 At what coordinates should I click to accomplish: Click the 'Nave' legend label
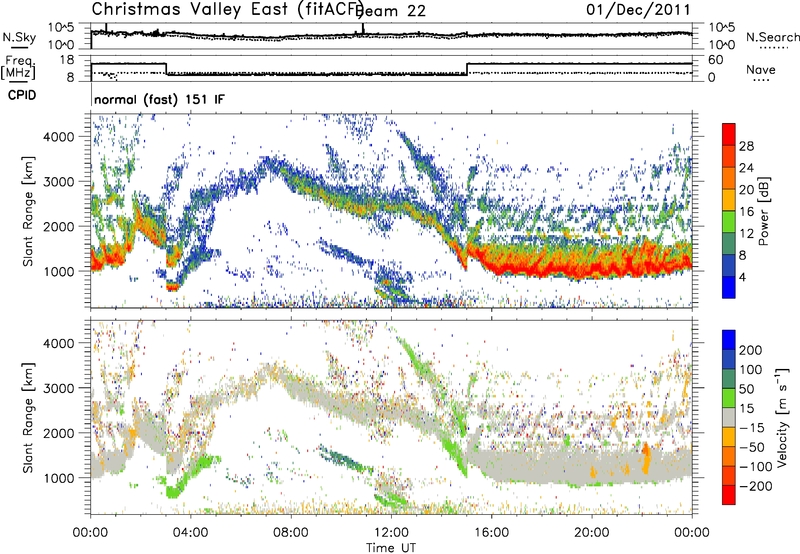pyautogui.click(x=761, y=70)
